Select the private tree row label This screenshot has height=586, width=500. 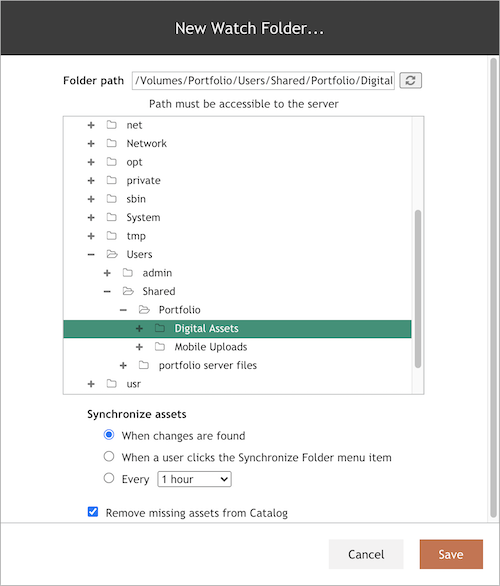tap(143, 181)
